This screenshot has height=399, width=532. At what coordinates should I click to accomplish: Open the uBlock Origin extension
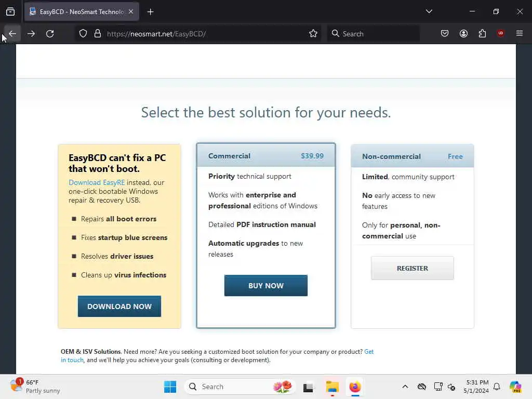tap(500, 33)
